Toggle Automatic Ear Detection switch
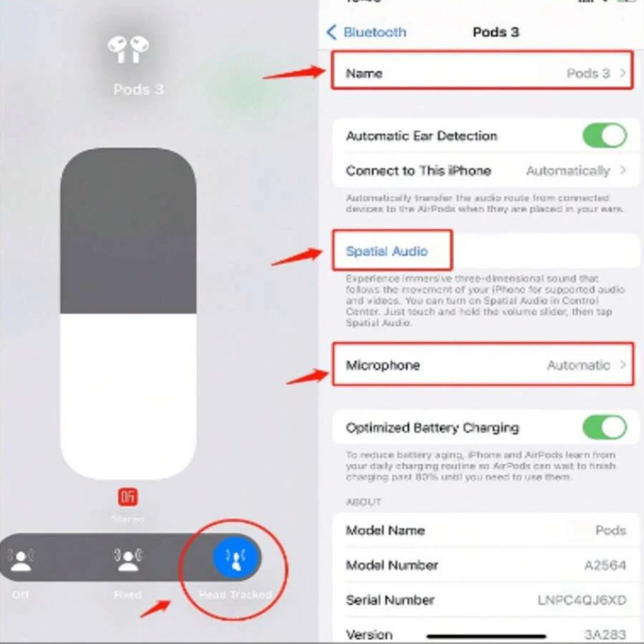The width and height of the screenshot is (644, 644). (x=605, y=135)
